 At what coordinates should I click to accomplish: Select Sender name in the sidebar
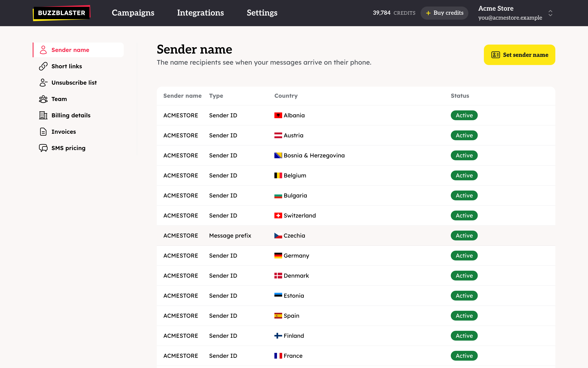pos(78,50)
